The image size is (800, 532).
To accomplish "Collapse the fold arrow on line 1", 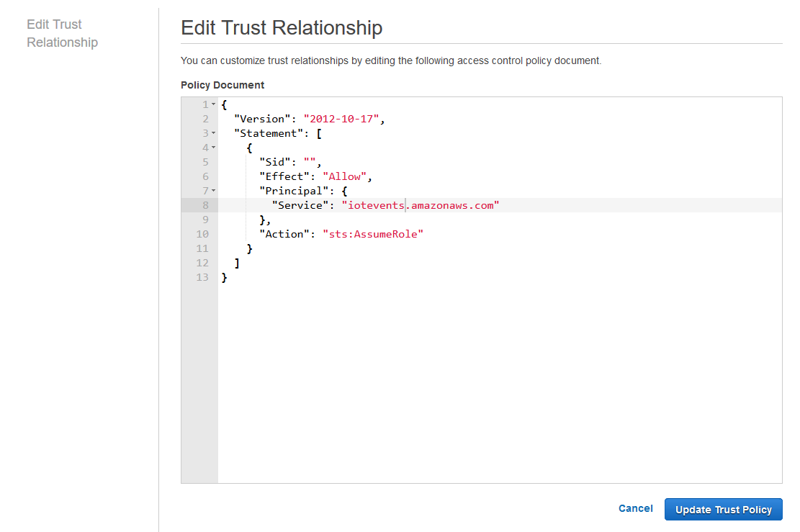I will click(x=213, y=105).
